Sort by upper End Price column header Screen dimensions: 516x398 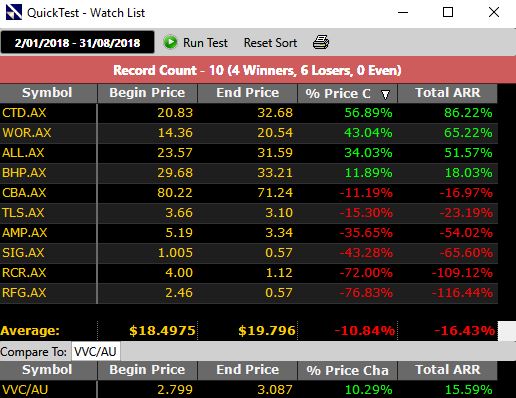[247, 93]
